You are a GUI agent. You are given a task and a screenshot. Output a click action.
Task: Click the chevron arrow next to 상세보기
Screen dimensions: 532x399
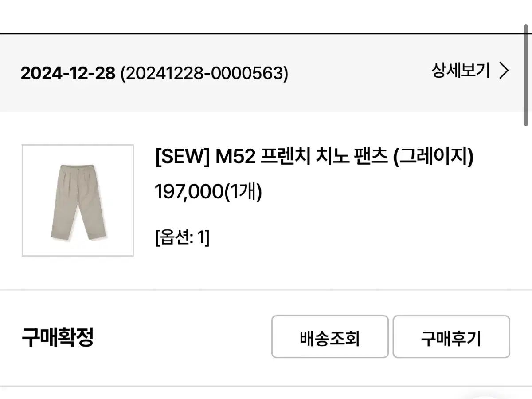pos(503,71)
